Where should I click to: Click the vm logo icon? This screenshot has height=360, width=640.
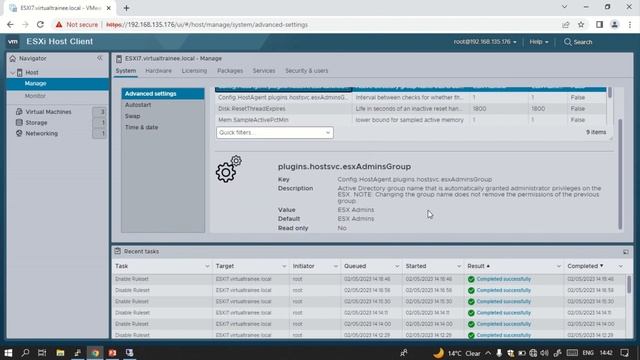coord(13,42)
